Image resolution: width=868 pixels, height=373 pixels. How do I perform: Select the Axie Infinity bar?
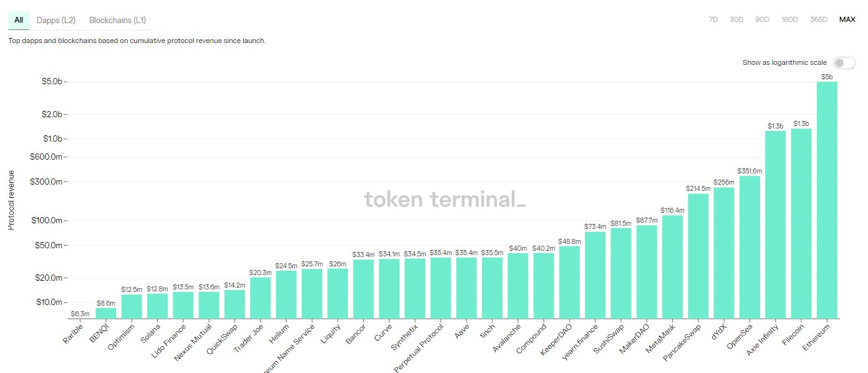click(x=775, y=225)
